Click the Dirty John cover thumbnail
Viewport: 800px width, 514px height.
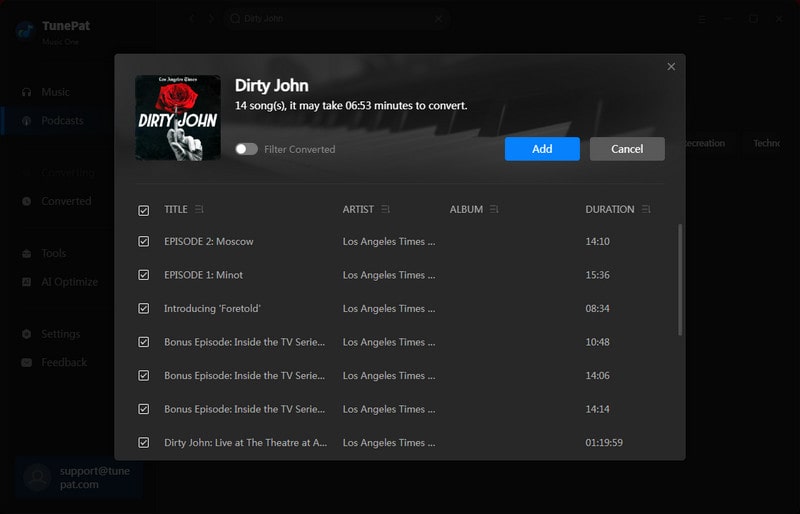[x=178, y=118]
